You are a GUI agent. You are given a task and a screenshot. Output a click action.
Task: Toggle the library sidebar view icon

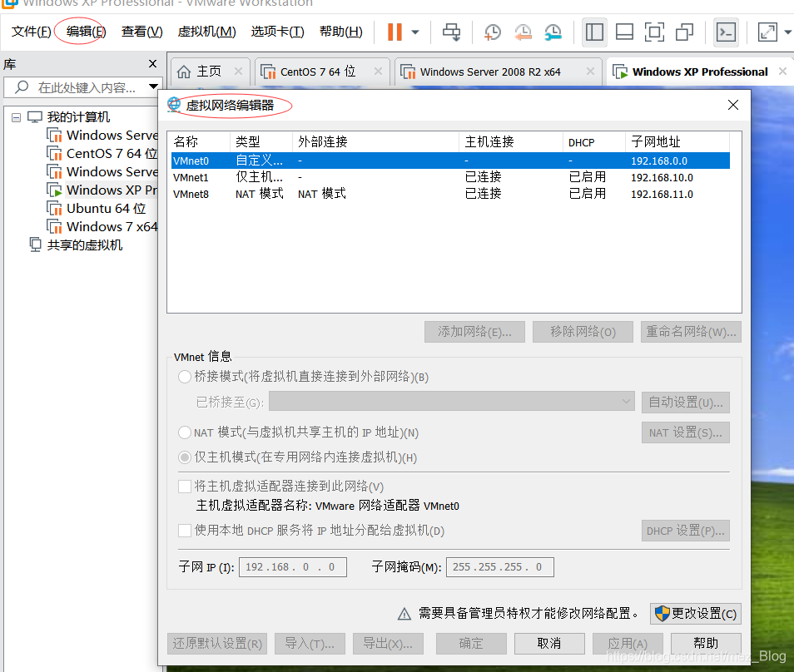[x=594, y=32]
